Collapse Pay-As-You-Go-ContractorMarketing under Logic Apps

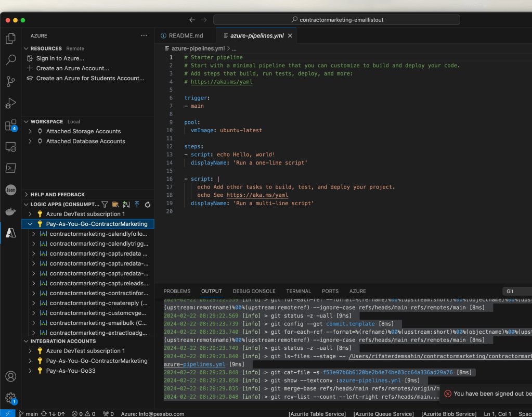(30, 224)
